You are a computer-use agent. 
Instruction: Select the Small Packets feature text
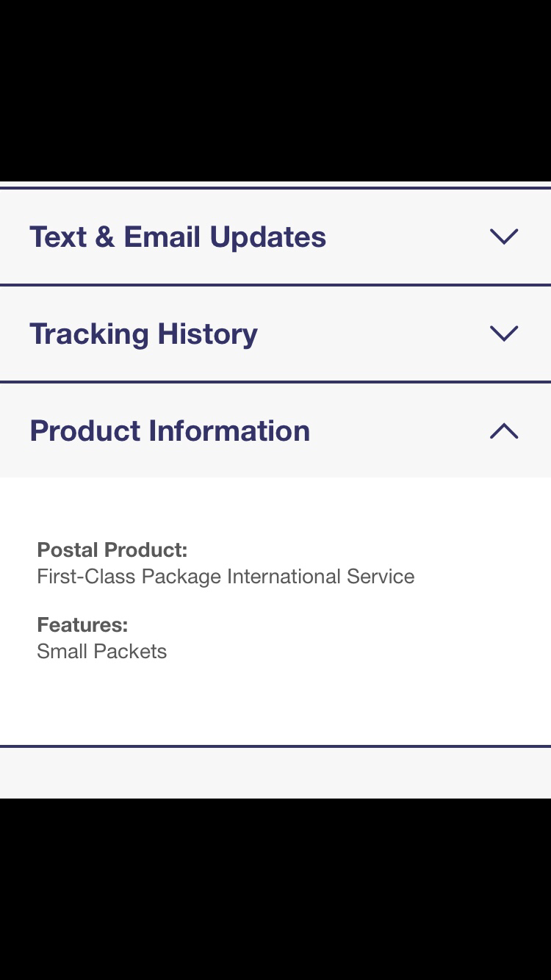pos(102,652)
